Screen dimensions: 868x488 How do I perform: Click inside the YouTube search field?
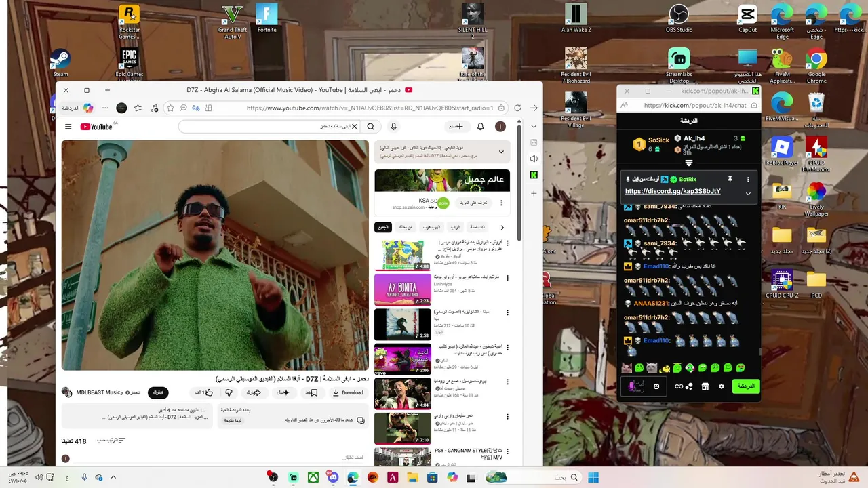pos(268,127)
